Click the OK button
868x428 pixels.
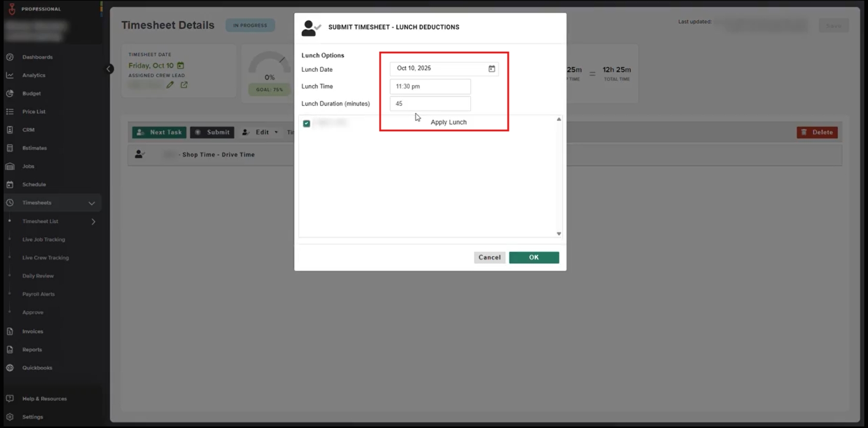pyautogui.click(x=534, y=257)
